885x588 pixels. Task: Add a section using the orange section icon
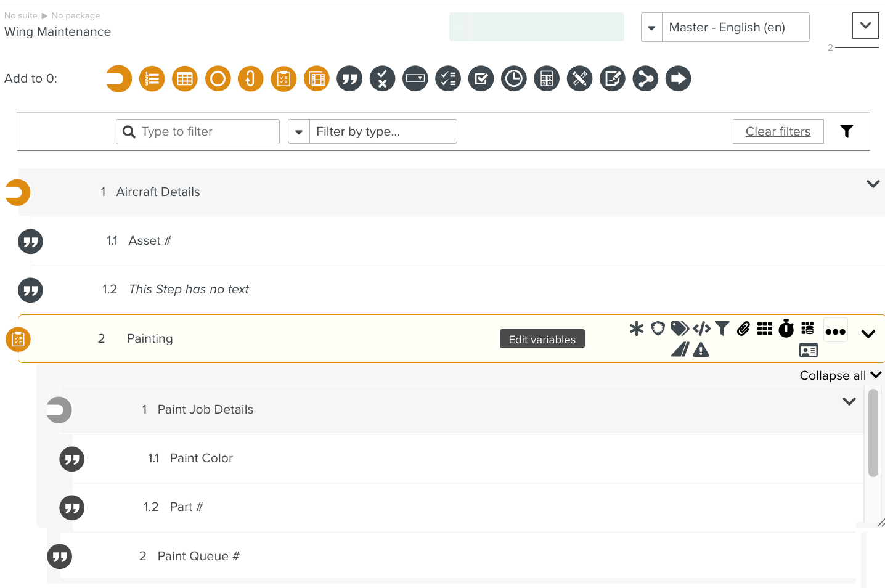pos(119,79)
